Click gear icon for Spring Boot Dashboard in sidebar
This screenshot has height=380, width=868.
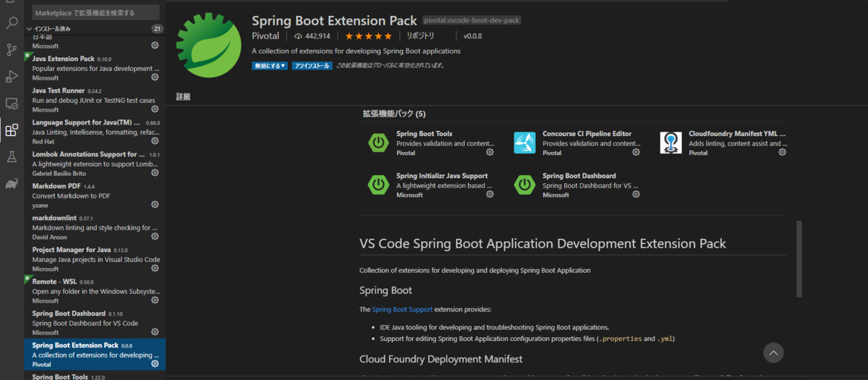155,332
